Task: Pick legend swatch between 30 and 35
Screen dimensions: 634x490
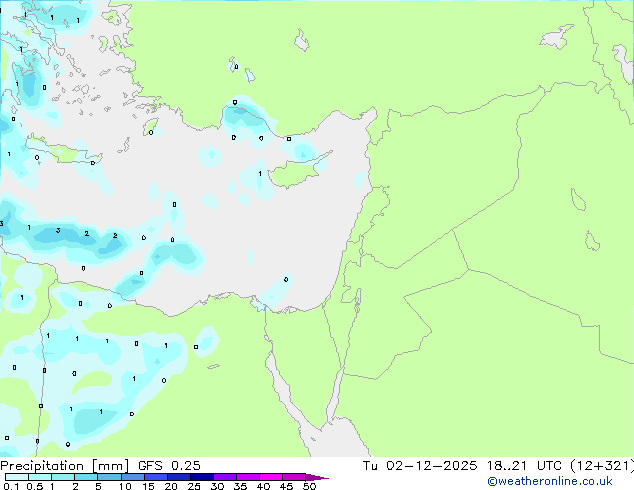Action: pos(224,477)
